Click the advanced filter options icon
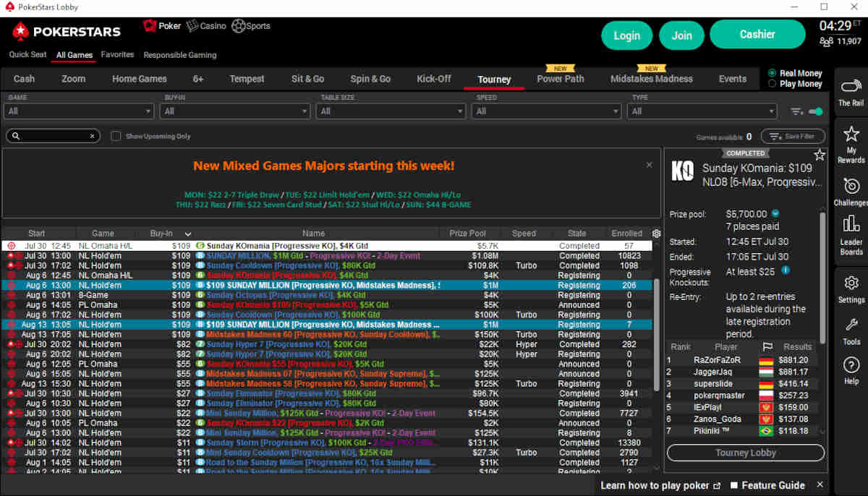868x496 pixels. [797, 111]
